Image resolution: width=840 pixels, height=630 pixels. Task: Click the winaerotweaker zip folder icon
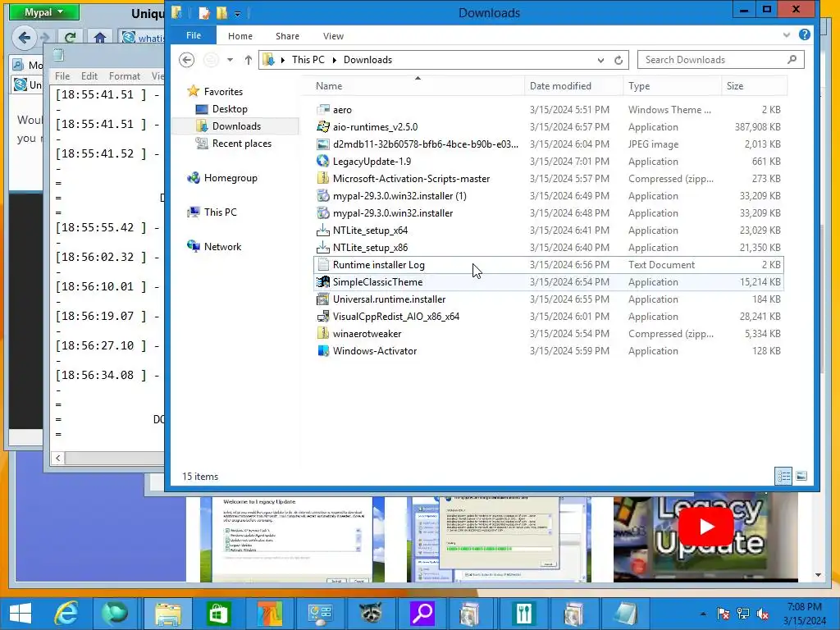coord(323,334)
